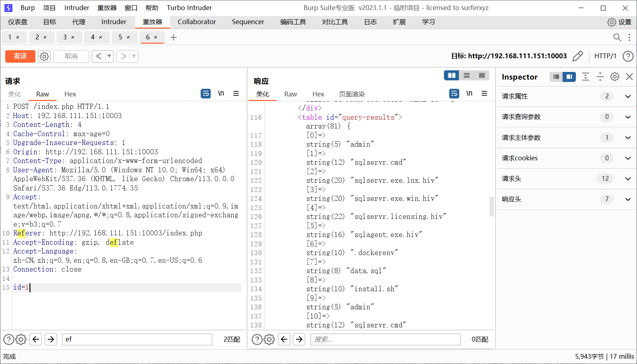Click the response search field 搜索…
Image resolution: width=637 pixels, height=364 pixels.
coord(385,339)
